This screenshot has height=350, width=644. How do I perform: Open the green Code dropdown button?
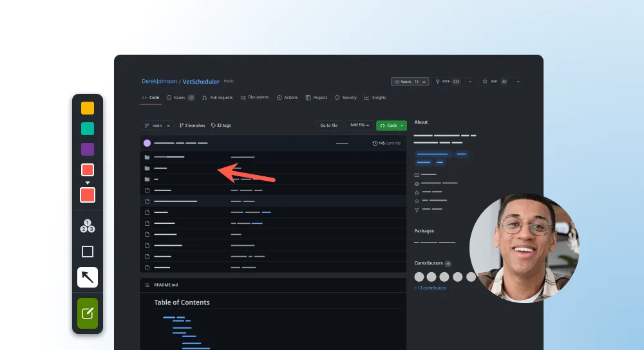(x=392, y=125)
